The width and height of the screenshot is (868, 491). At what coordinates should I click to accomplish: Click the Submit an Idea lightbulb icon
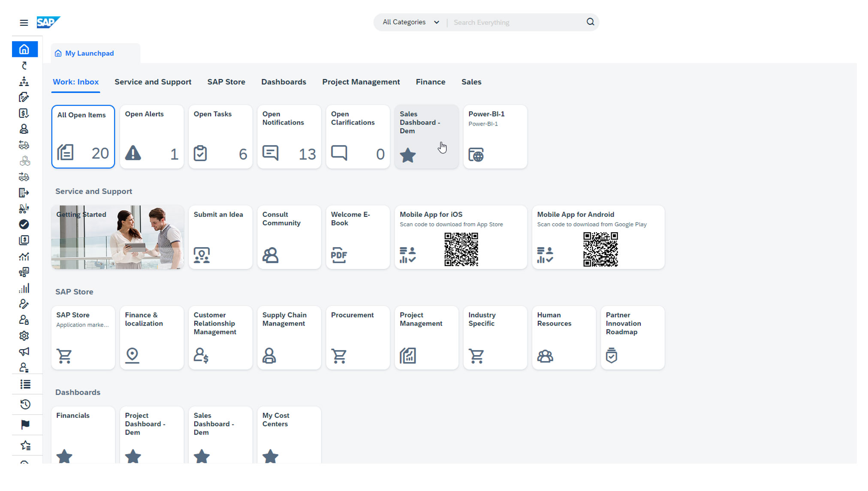202,254
